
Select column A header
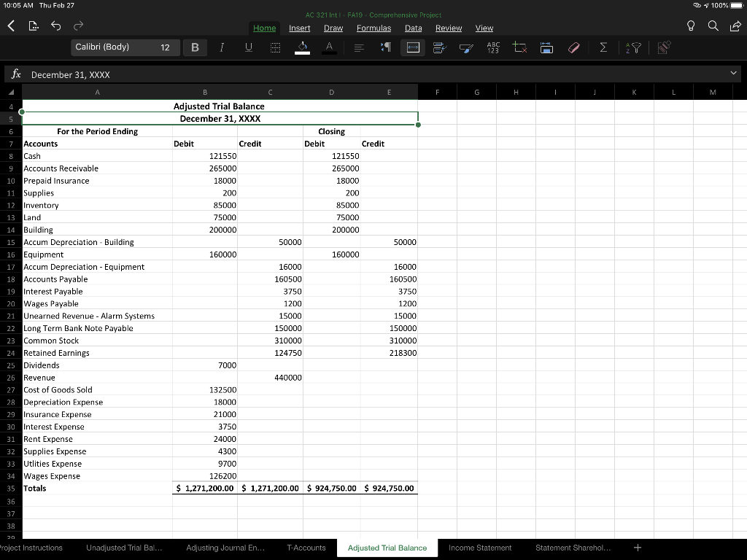[x=97, y=93]
